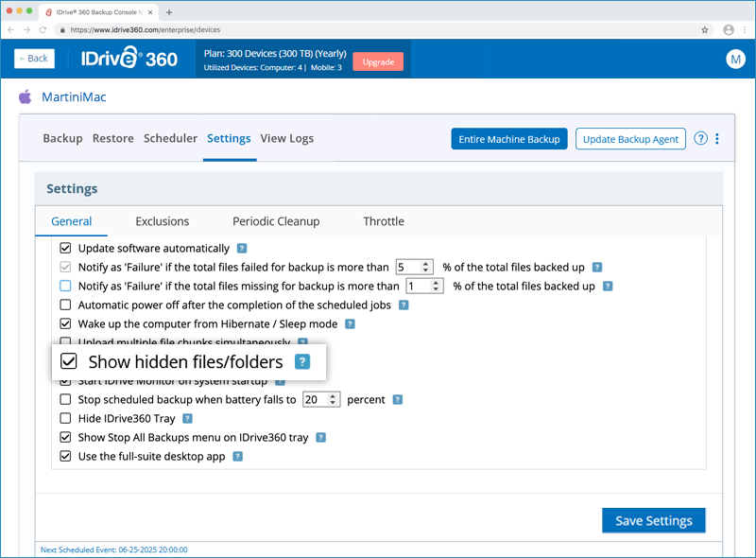Open help for full-suite desktop app
Viewport: 756px width, 558px height.
238,456
